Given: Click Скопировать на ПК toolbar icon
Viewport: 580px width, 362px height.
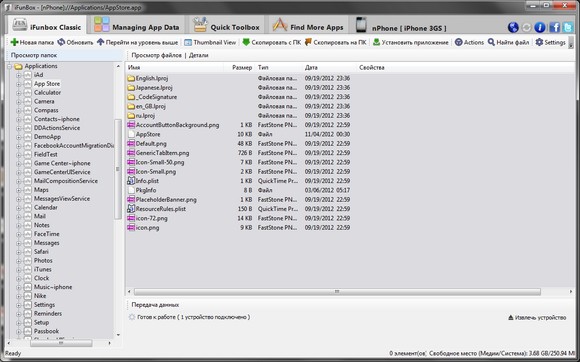Looking at the screenshot, I should [x=308, y=42].
